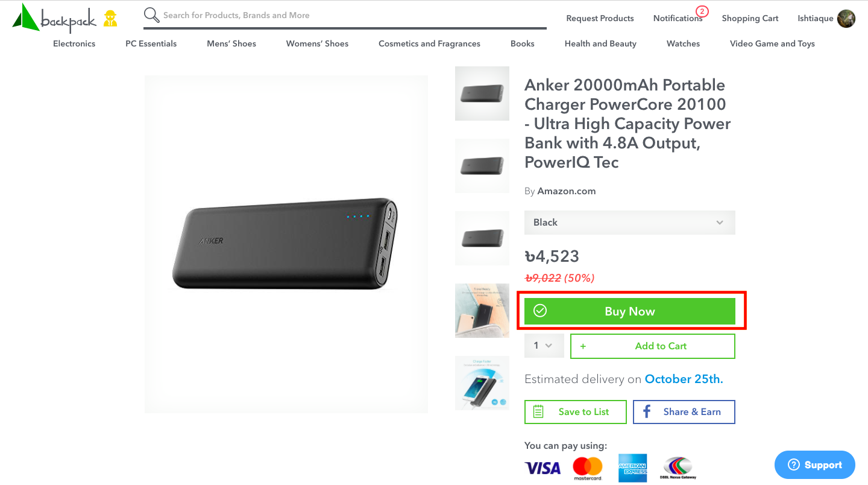The image size is (868, 485).
Task: Click the notifications badge showing 2
Action: [x=702, y=11]
